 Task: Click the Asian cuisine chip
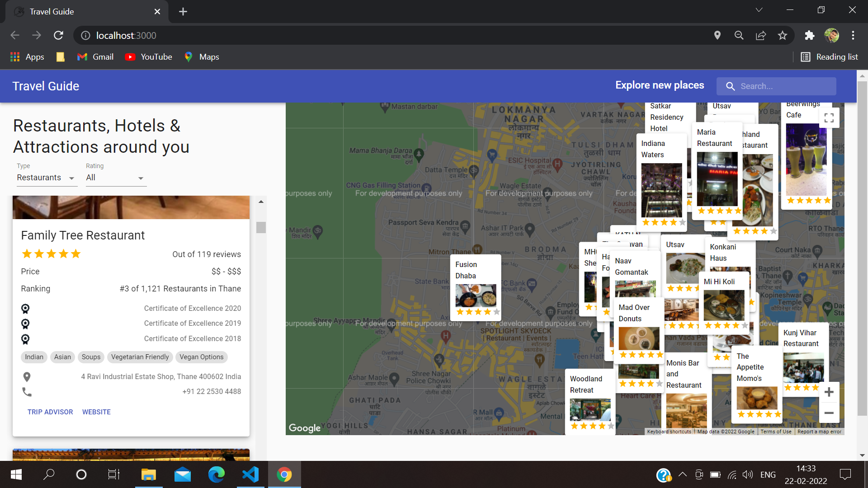click(62, 357)
